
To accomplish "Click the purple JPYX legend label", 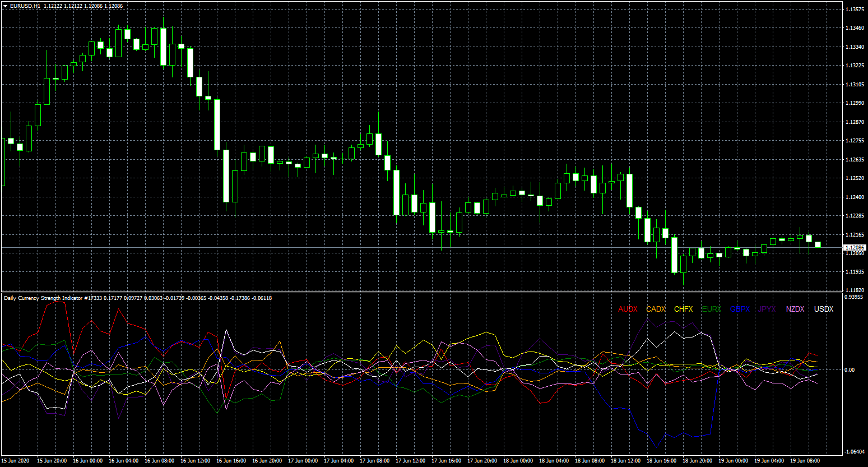I will [767, 309].
